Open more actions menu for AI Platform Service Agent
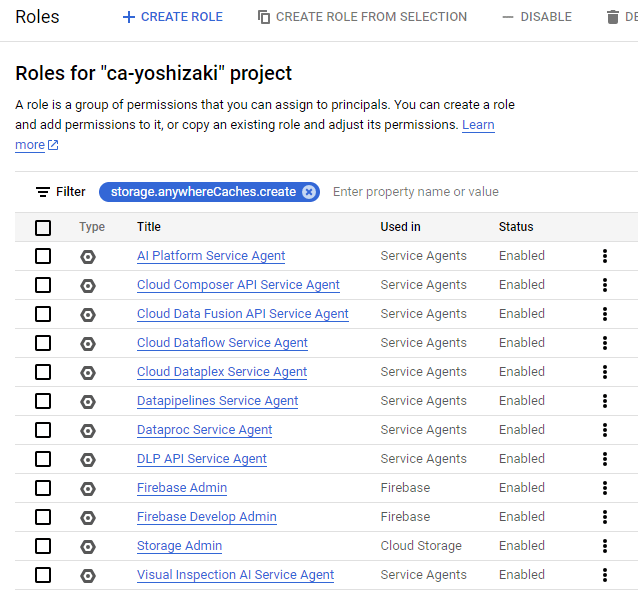638x608 pixels. click(605, 256)
